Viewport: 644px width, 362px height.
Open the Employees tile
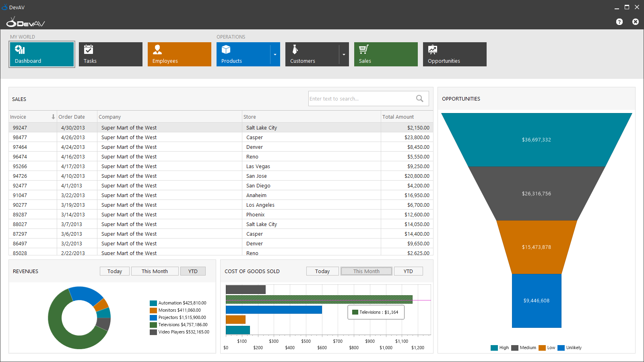(179, 54)
